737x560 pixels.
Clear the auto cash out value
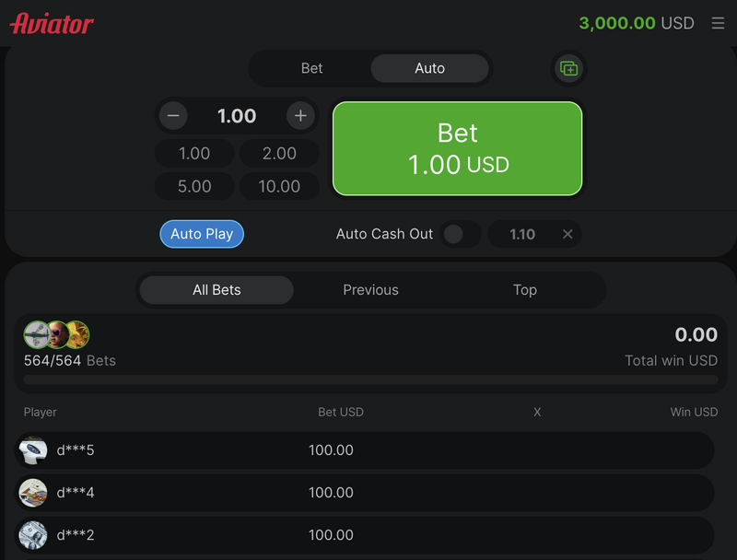coord(567,234)
